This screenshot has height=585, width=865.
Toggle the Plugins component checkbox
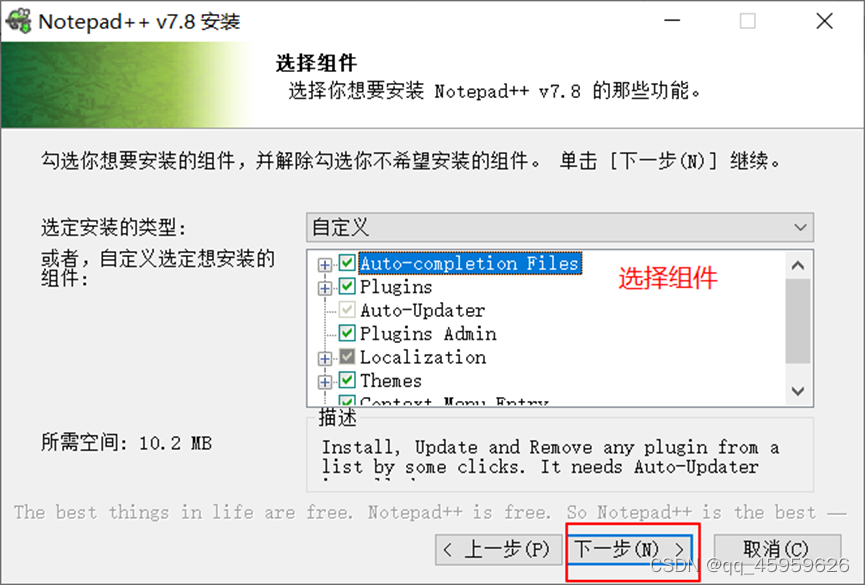pyautogui.click(x=346, y=286)
